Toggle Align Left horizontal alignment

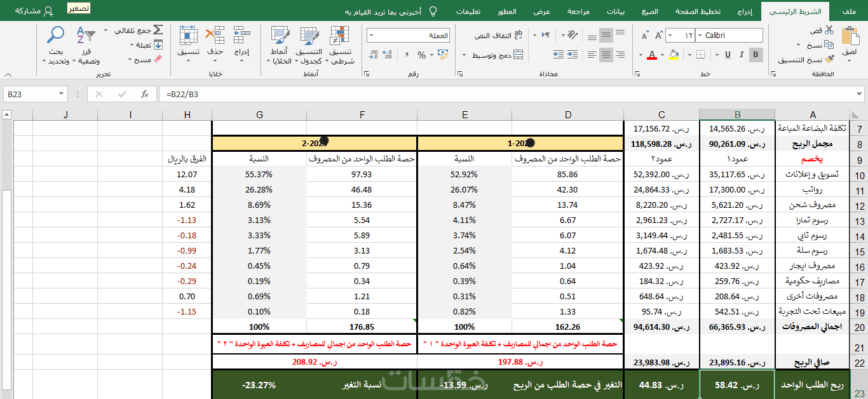pos(591,55)
